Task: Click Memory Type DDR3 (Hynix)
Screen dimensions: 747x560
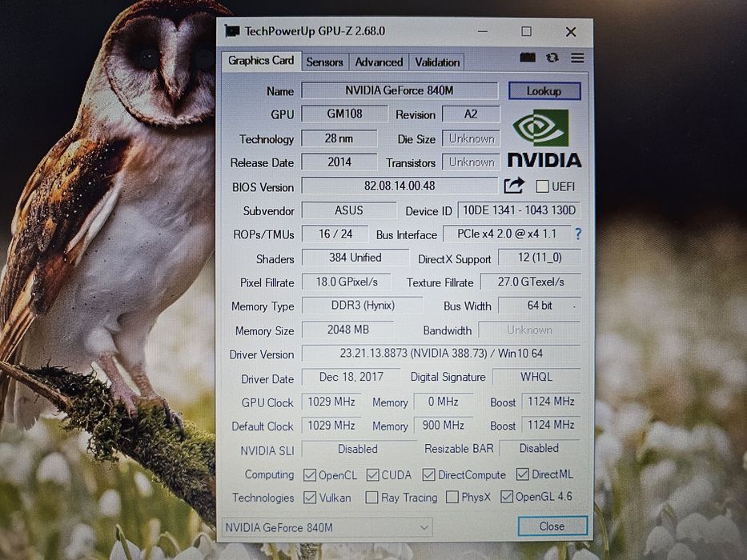Action: (x=363, y=306)
